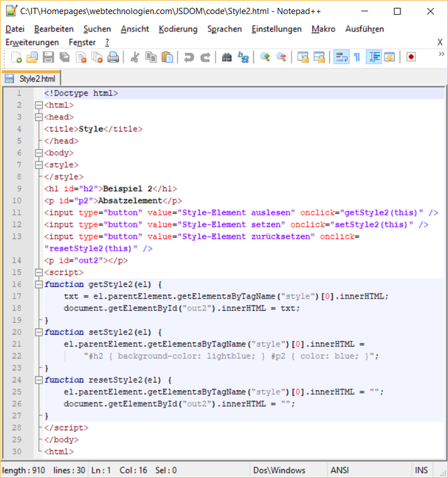The height and width of the screenshot is (478, 448).
Task: Redo the action arrow icon
Action: tap(205, 57)
